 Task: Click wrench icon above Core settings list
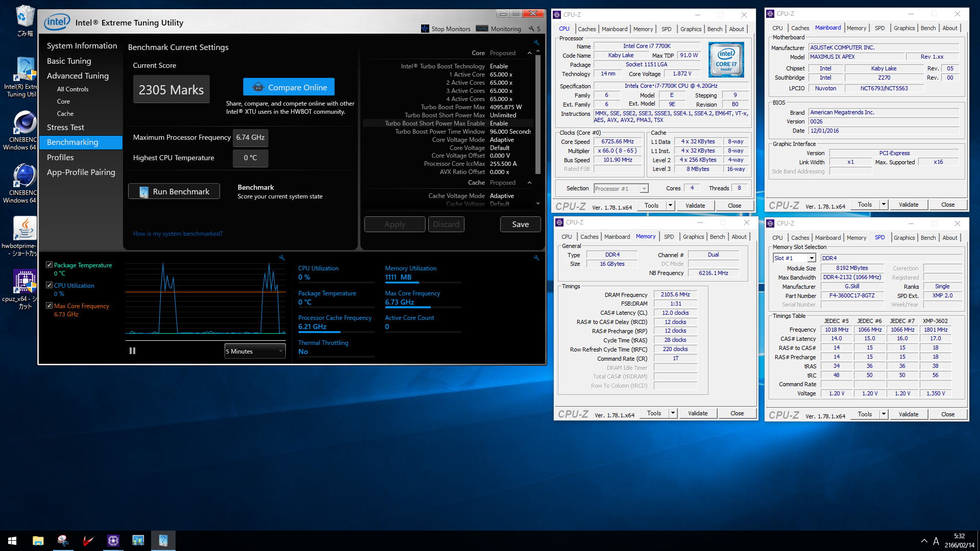tap(536, 42)
